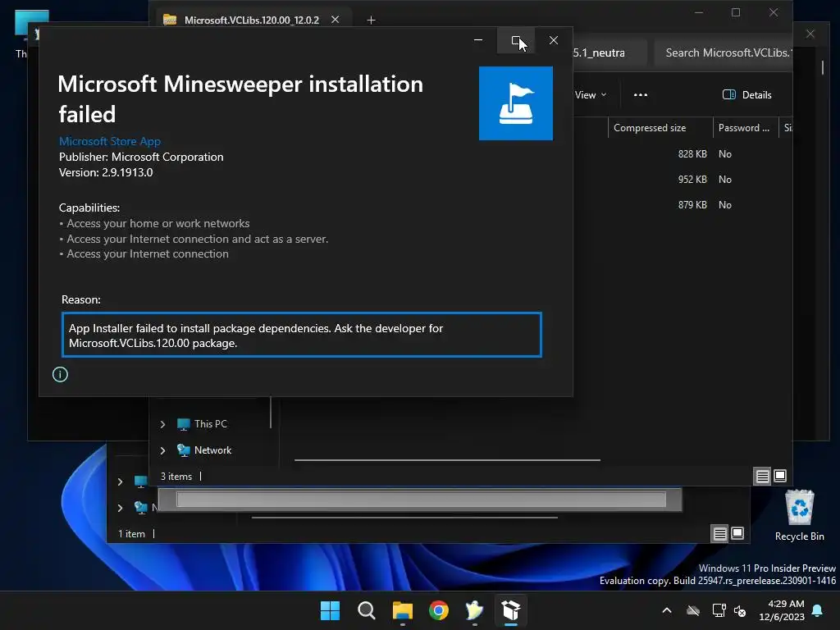
Task: Expand first tree node in 1 item window
Action: 120,482
